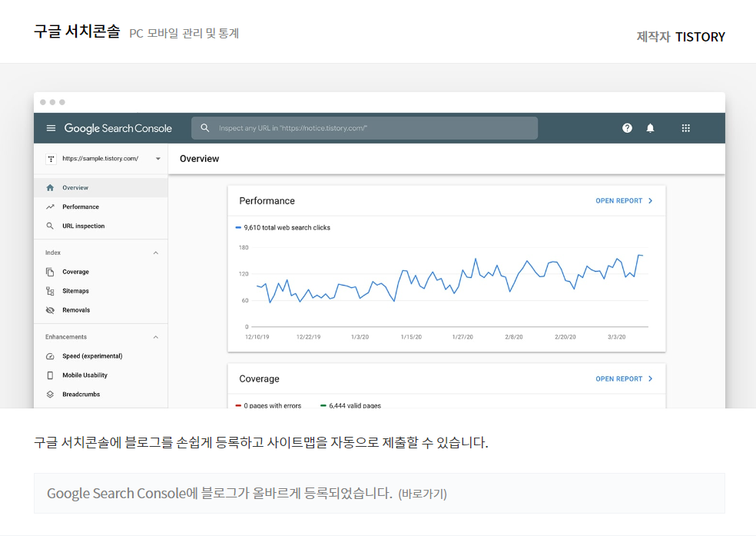This screenshot has width=756, height=542.
Task: Click the Performance trend line icon
Action: tap(50, 207)
